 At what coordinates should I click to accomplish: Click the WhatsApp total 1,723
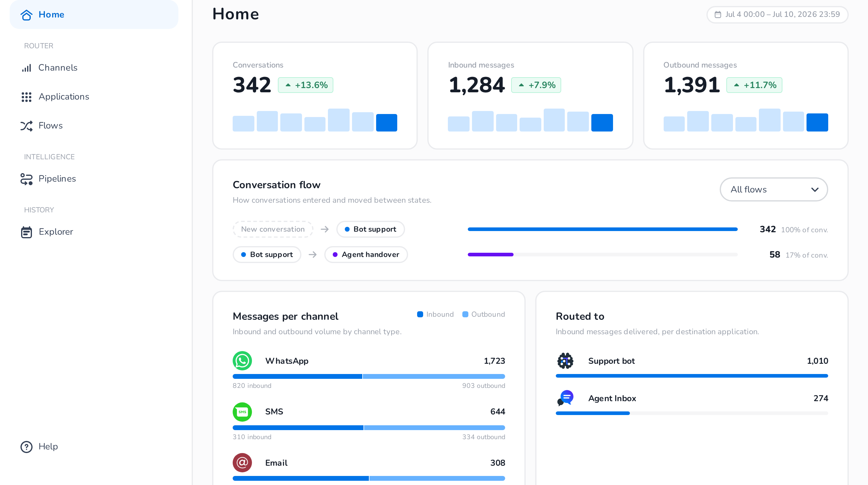[x=494, y=361]
